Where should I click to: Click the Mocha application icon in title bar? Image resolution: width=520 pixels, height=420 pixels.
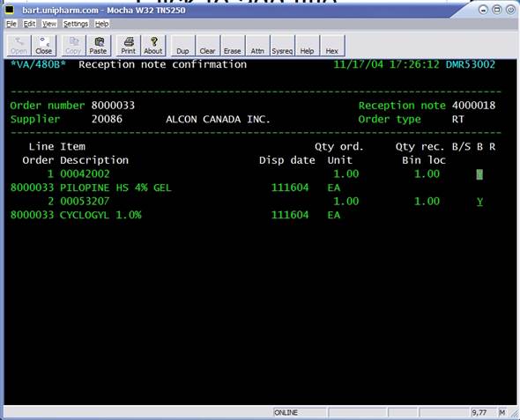[10, 10]
